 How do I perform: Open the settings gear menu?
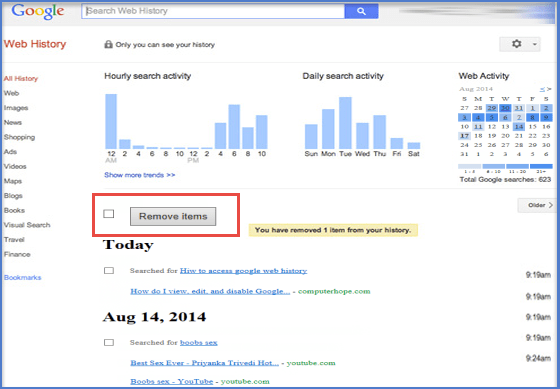click(516, 44)
